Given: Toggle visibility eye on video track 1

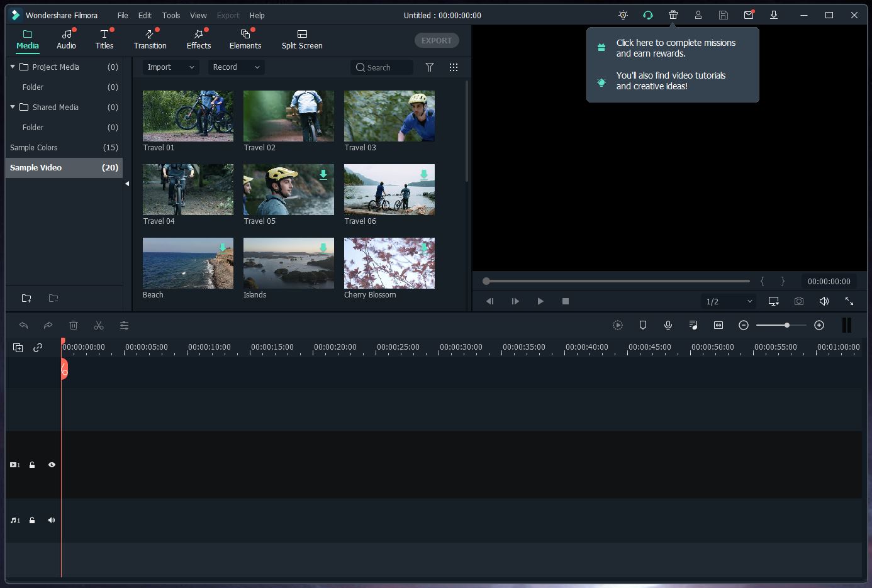Looking at the screenshot, I should (52, 465).
